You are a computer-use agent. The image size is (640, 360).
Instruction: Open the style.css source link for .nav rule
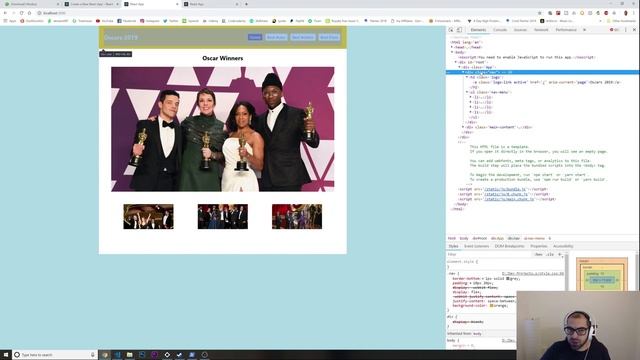(533, 273)
